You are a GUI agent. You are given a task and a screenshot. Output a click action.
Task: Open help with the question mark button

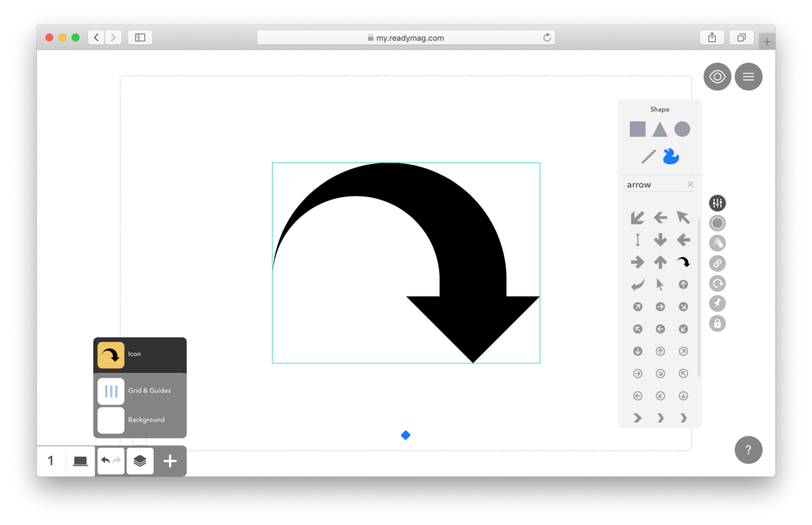[x=749, y=450]
